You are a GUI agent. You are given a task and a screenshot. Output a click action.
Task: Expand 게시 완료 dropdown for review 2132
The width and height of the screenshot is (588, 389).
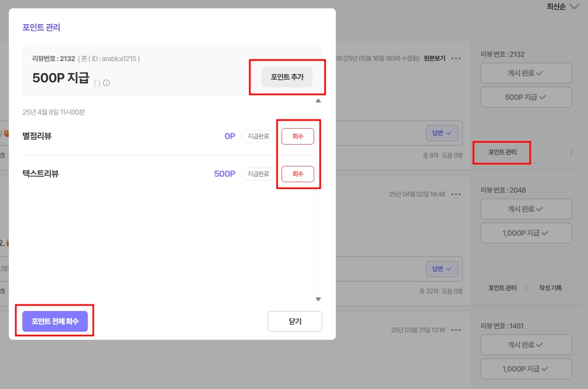point(526,73)
